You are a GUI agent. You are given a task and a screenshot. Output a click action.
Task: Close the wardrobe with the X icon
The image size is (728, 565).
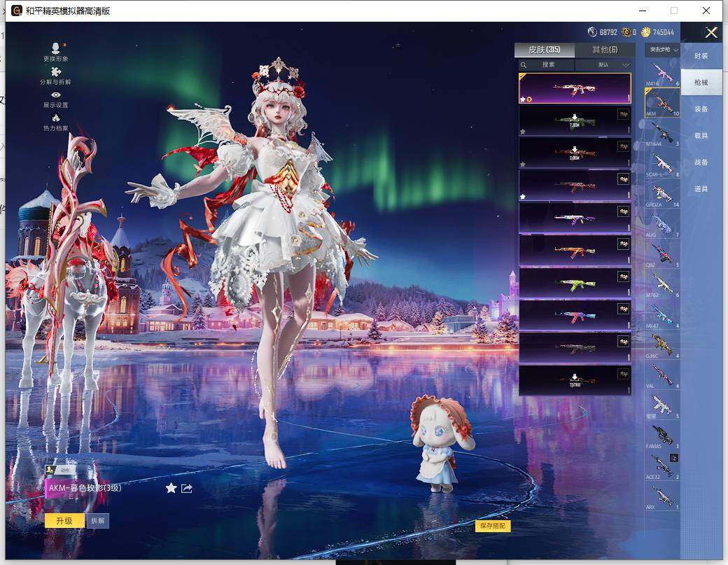[x=710, y=32]
